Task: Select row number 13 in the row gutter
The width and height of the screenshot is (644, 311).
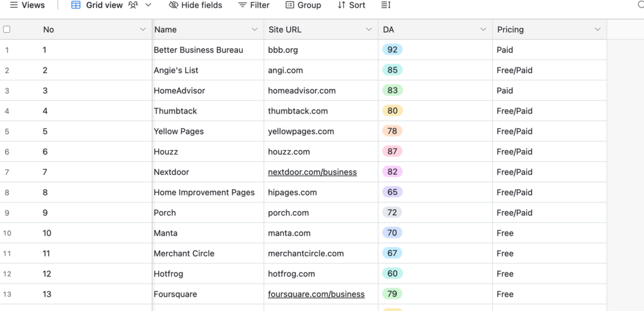Action: coord(7,294)
